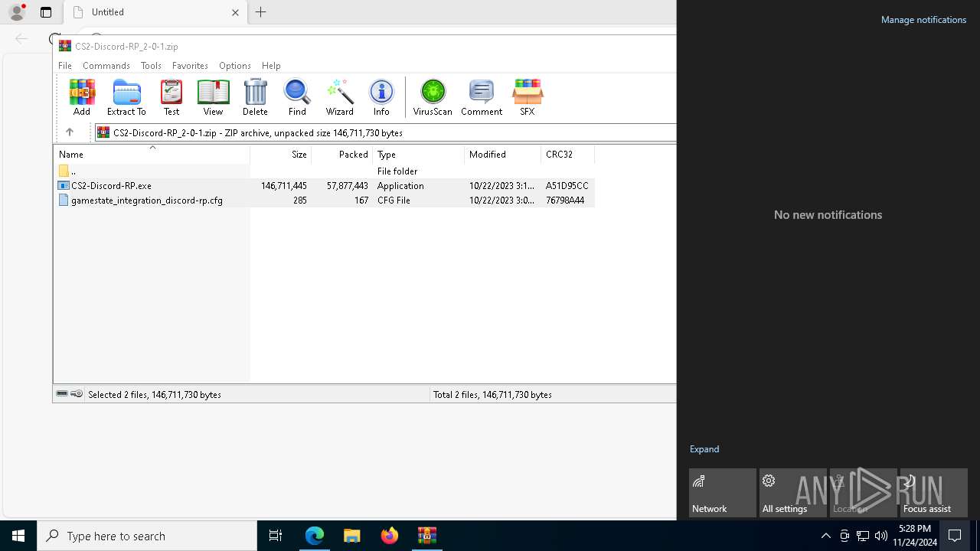Click the browser profile avatar icon

coord(17,11)
